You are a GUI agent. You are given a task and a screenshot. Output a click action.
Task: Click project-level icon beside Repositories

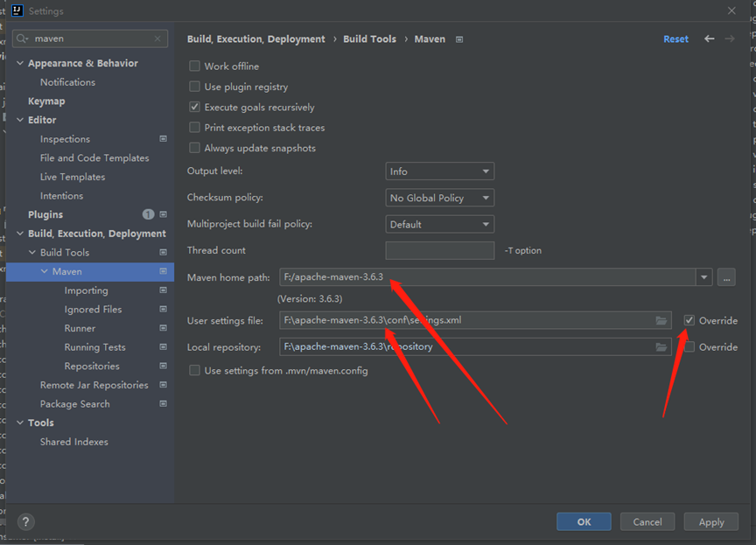point(164,366)
